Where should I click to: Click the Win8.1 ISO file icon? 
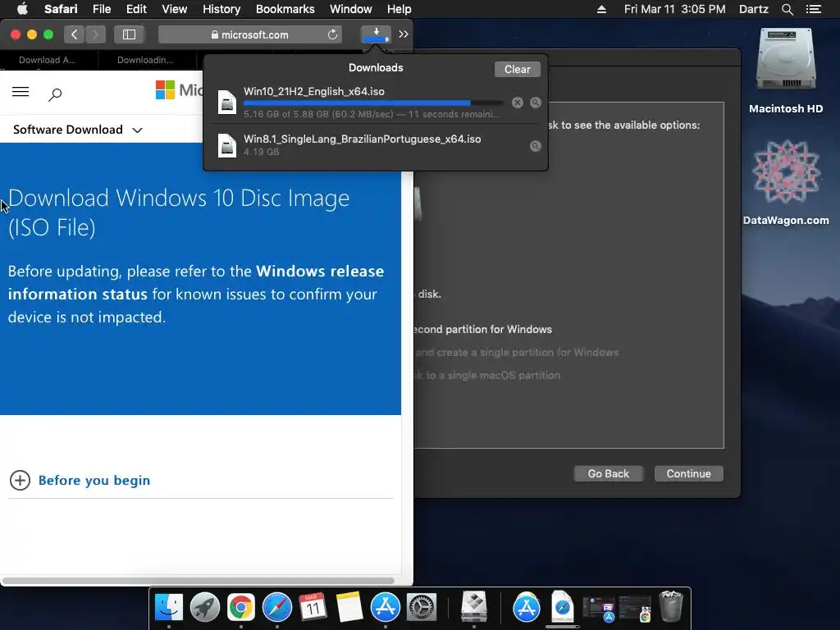pos(227,145)
